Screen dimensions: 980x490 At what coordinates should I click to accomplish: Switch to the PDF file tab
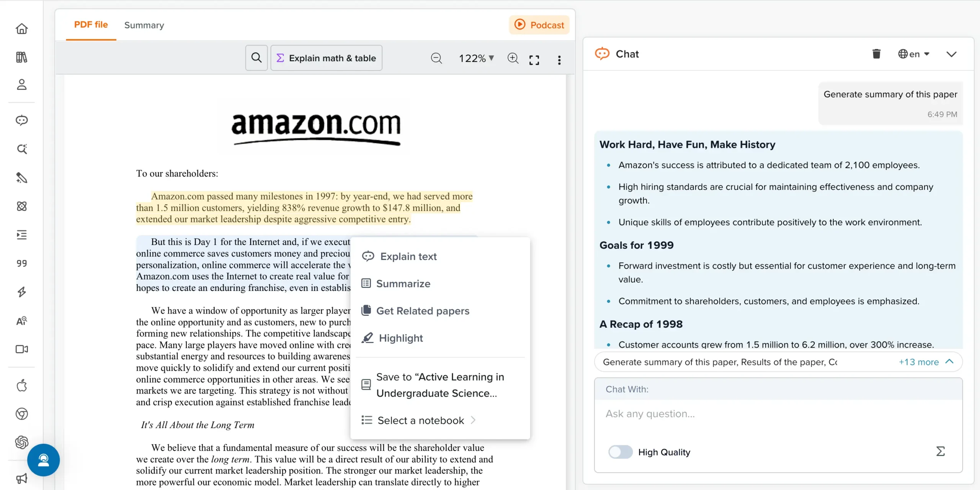click(91, 25)
